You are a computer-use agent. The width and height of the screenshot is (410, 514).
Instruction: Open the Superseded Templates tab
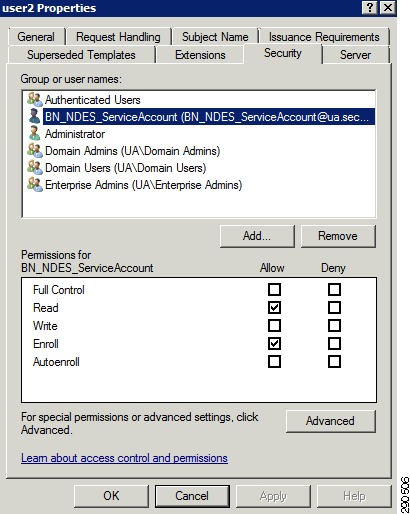(81, 55)
